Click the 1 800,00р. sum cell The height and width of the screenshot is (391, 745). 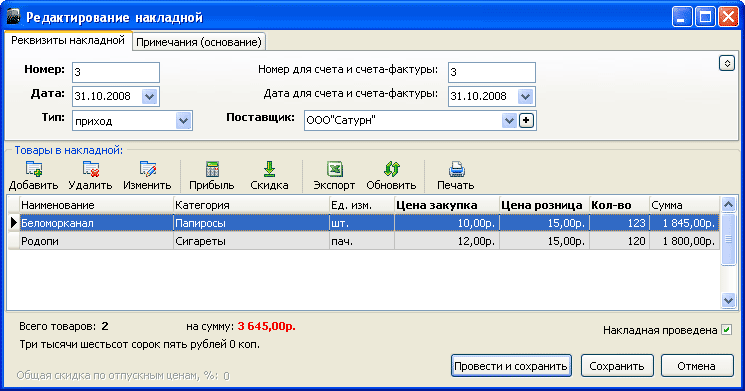click(684, 241)
